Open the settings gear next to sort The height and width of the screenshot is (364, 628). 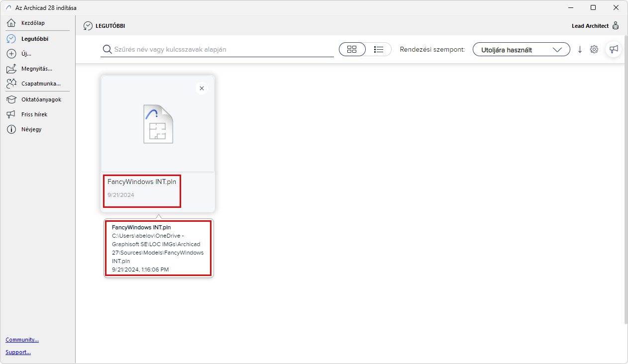tap(594, 49)
